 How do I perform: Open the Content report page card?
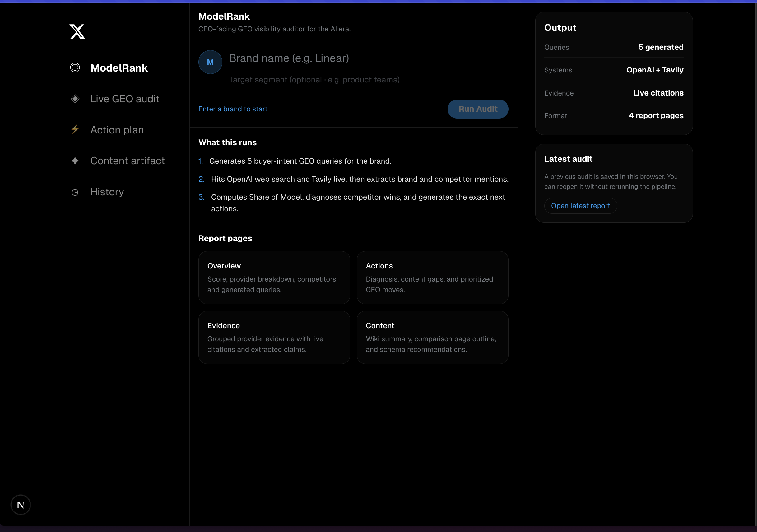pos(432,337)
